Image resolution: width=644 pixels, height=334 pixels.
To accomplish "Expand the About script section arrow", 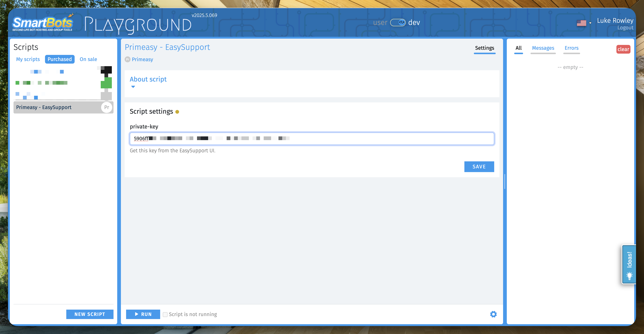I will coord(133,87).
